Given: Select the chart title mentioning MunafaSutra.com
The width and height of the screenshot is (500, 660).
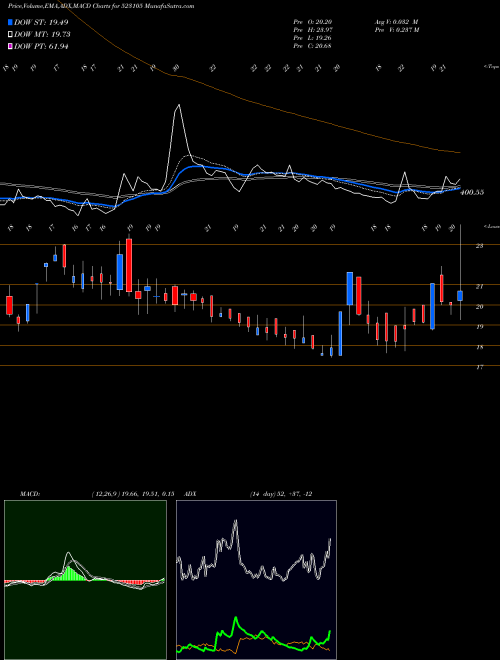Looking at the screenshot, I should (x=101, y=7).
